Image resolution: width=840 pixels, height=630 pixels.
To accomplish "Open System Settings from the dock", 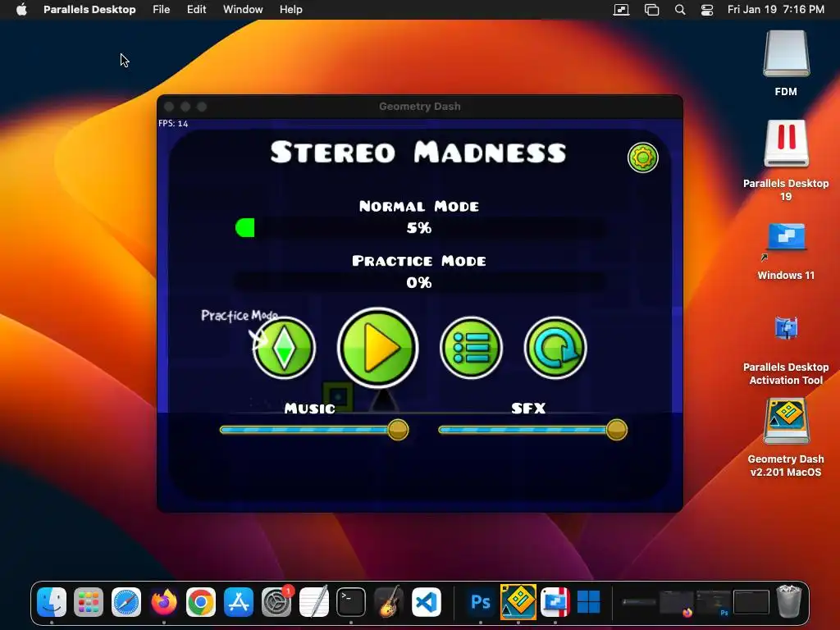I will point(276,602).
